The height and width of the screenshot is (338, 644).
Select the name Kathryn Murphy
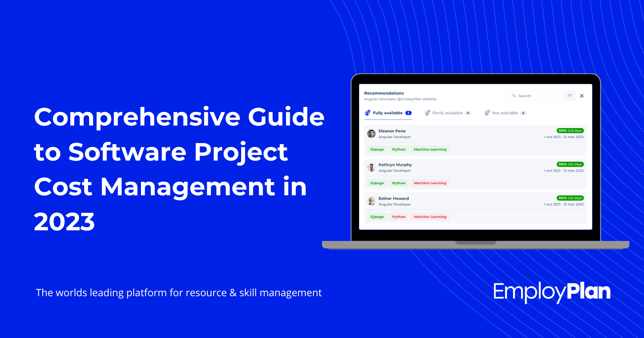pos(395,165)
